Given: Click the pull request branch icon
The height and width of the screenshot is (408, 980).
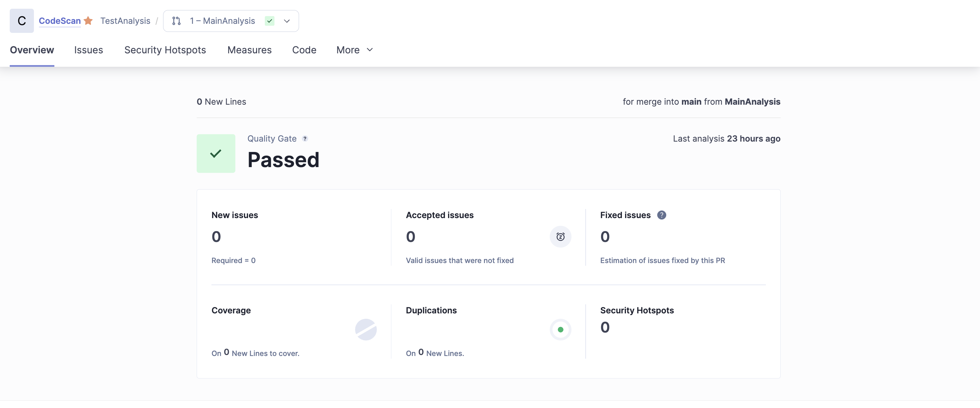Looking at the screenshot, I should click(176, 21).
